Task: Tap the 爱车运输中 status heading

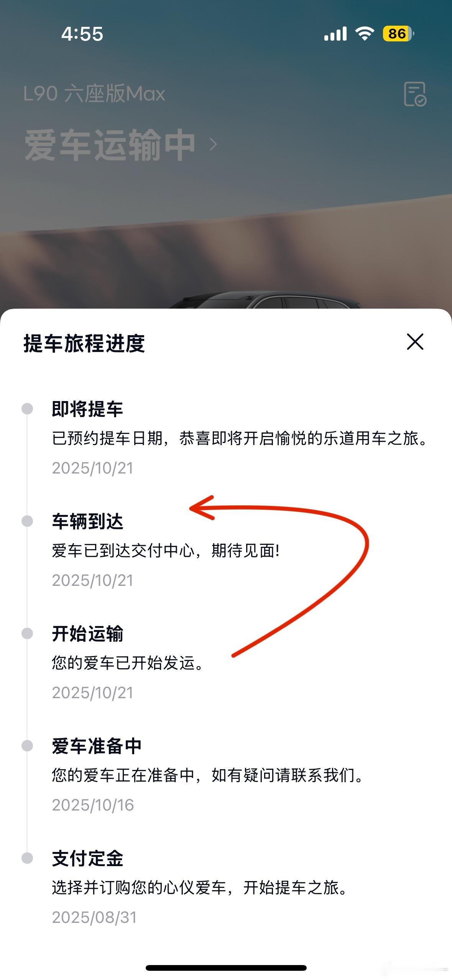Action: click(x=110, y=145)
